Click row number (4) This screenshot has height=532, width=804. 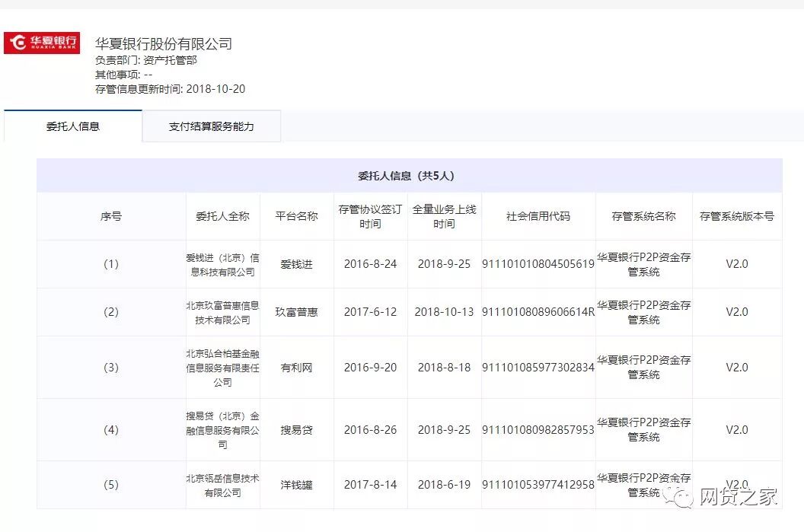pyautogui.click(x=111, y=430)
